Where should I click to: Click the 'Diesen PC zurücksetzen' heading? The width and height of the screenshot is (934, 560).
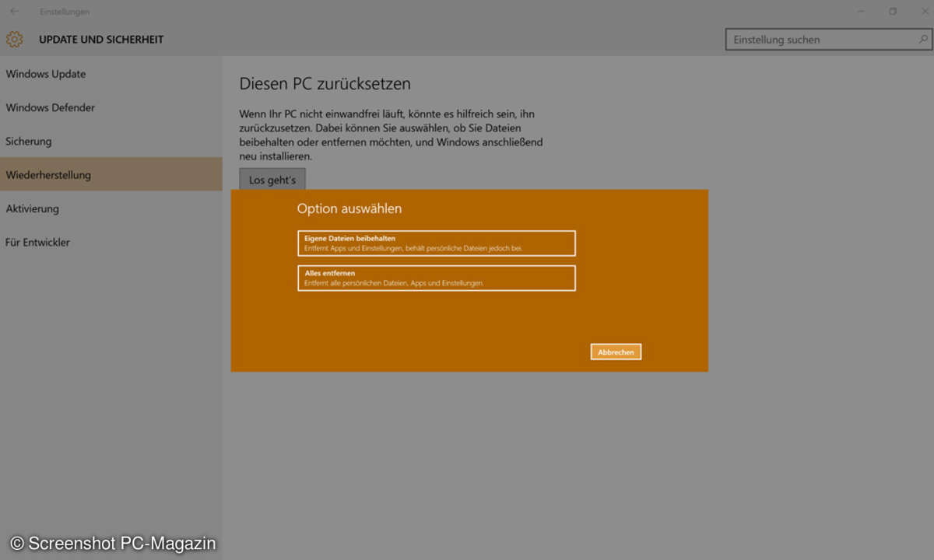click(325, 83)
